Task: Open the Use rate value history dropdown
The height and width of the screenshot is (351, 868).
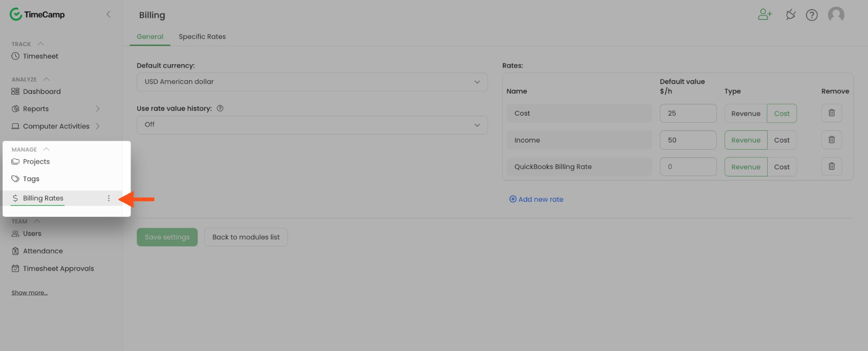Action: point(312,125)
